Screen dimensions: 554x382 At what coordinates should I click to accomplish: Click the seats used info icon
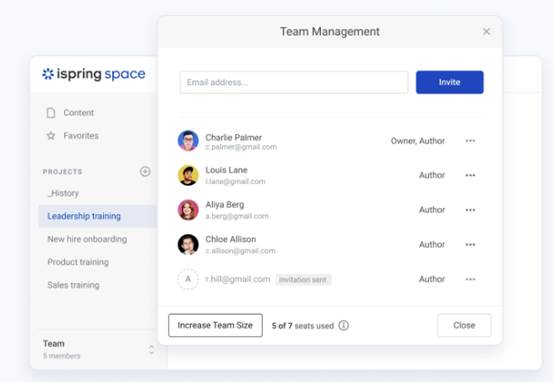click(343, 325)
